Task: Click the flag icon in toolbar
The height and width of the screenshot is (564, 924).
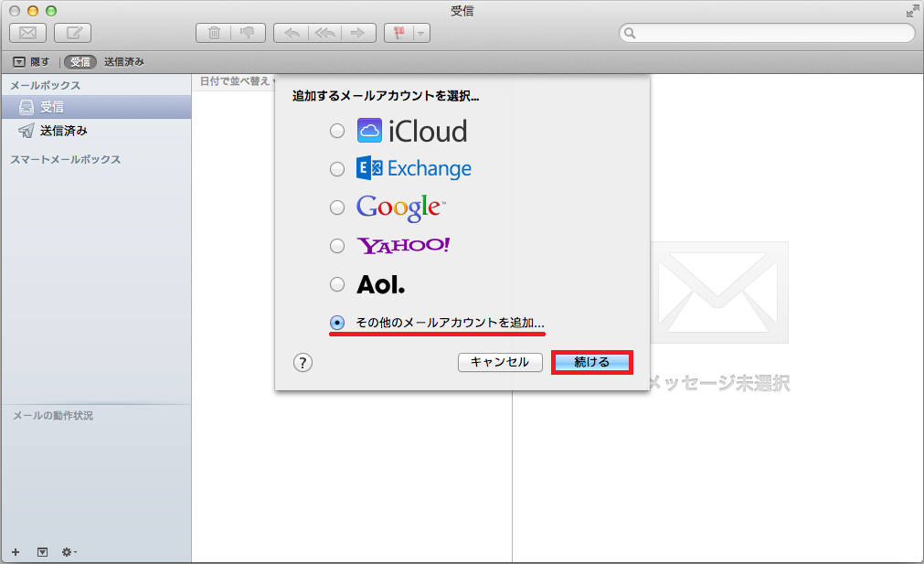Action: 398,33
